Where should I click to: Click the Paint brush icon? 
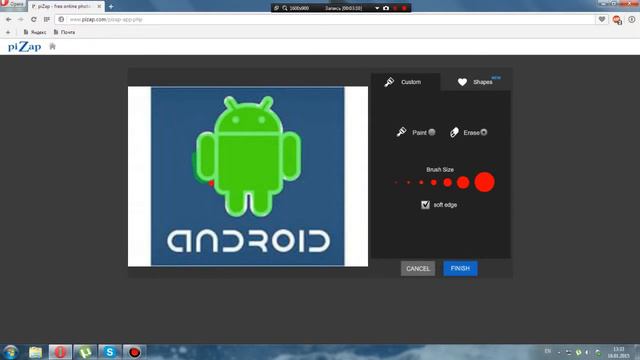point(402,132)
